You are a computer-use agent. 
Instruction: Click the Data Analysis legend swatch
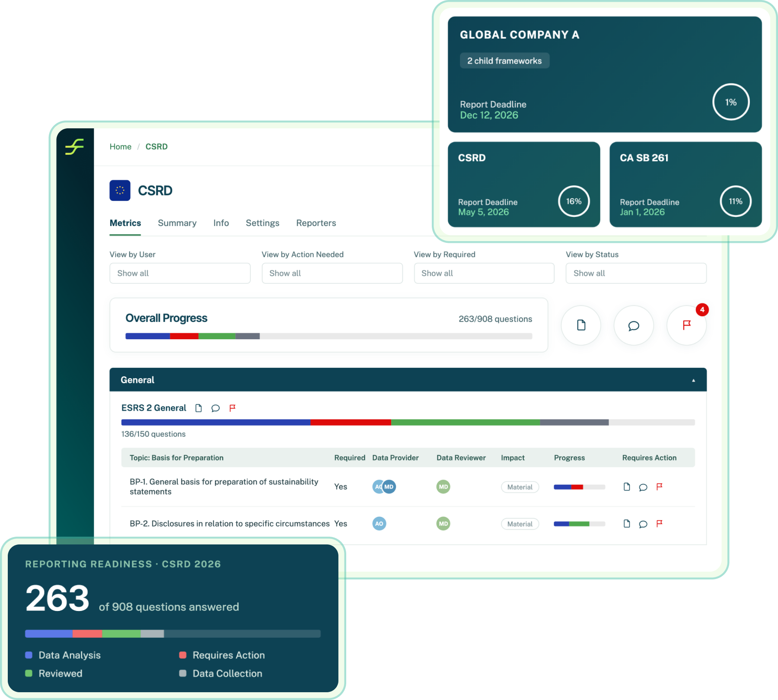(29, 655)
